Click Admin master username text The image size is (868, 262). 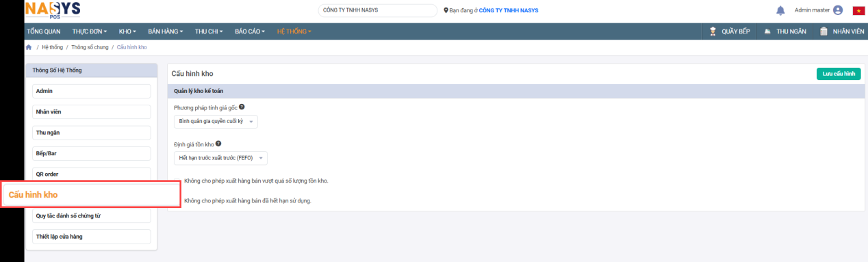pos(812,10)
